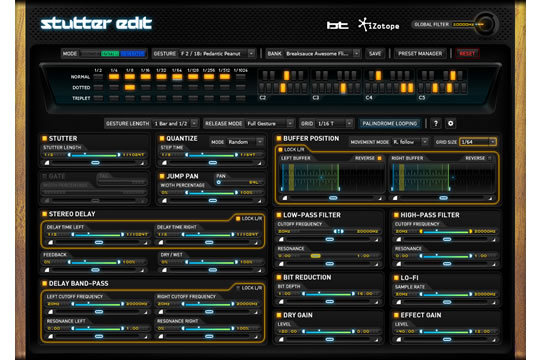
Task: Click the lit black key in C2 octave
Action: [x=286, y=75]
